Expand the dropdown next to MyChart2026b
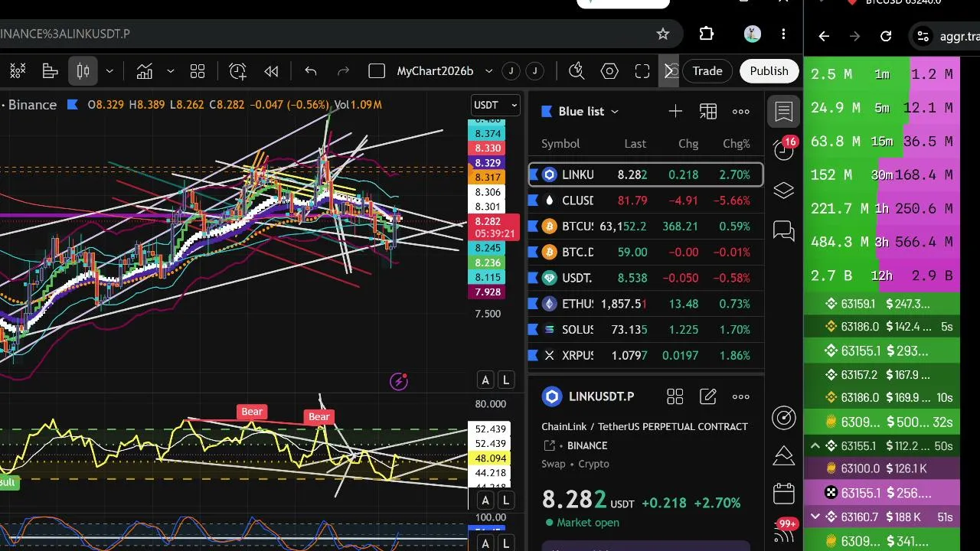The image size is (980, 551). [489, 71]
